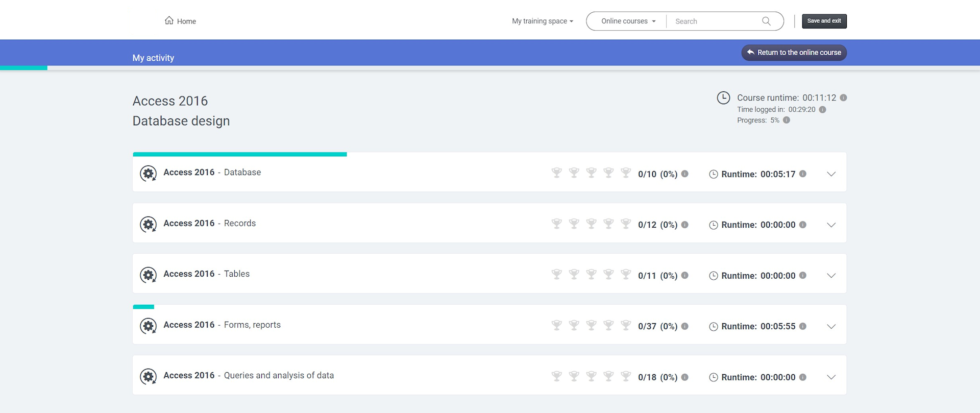Expand the Access 2016 Records module
The image size is (980, 413).
tap(831, 225)
